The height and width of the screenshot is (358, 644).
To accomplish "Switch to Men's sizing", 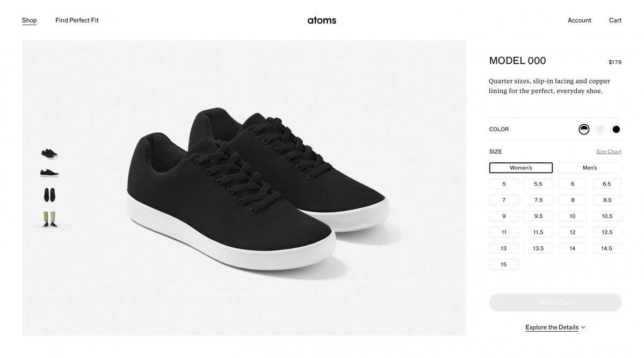I will coord(589,168).
